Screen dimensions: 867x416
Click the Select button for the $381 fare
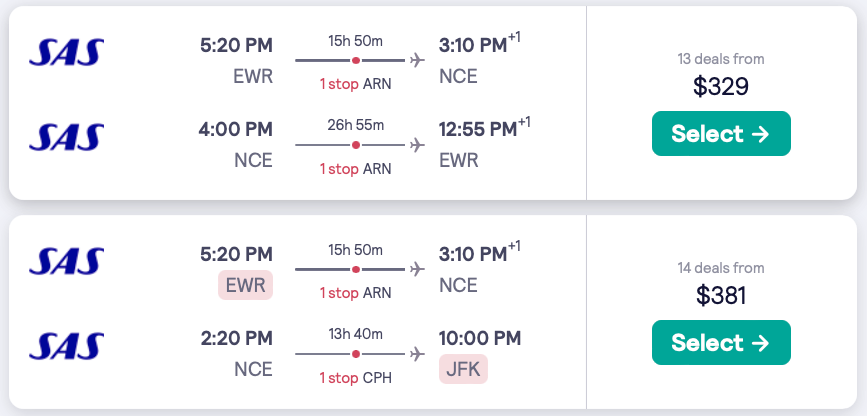tap(720, 343)
